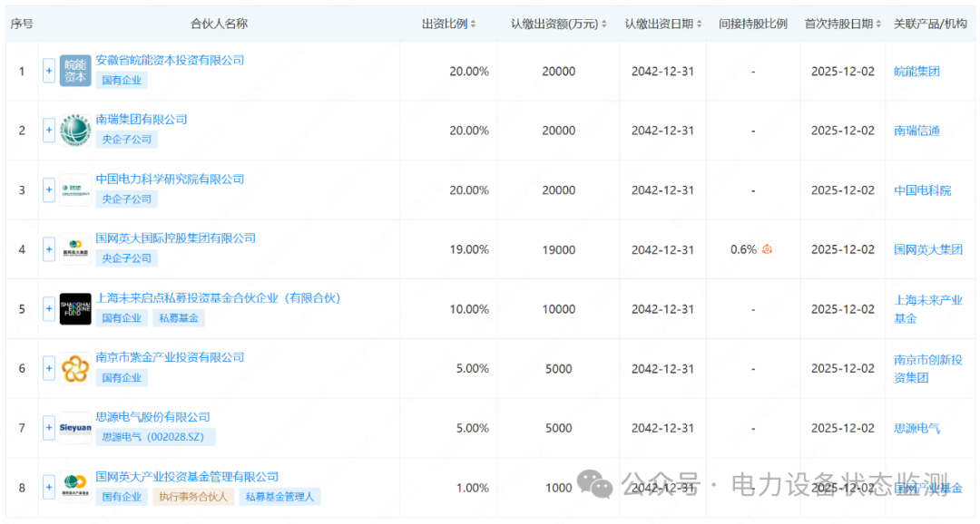Click 央企子公司 tag under 国网英大国际控股
Viewport: 980px width, 524px height.
tap(127, 258)
